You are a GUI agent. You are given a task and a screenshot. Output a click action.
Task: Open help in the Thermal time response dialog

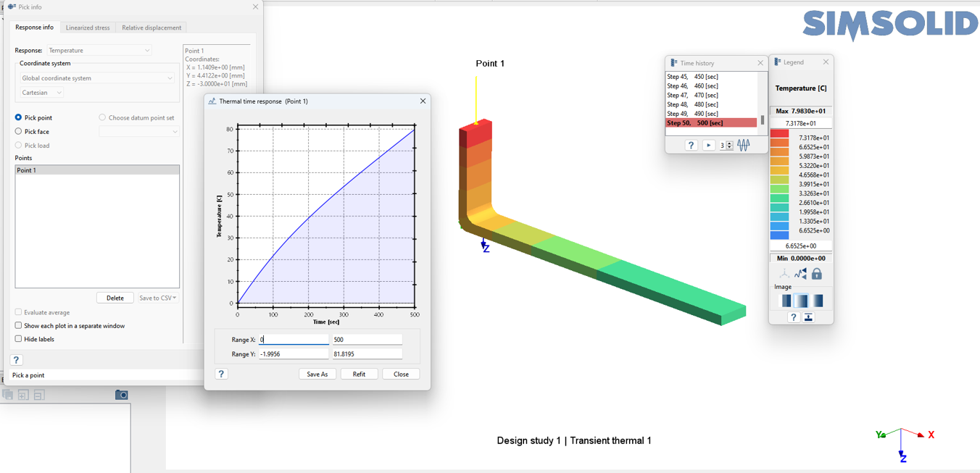click(x=222, y=374)
